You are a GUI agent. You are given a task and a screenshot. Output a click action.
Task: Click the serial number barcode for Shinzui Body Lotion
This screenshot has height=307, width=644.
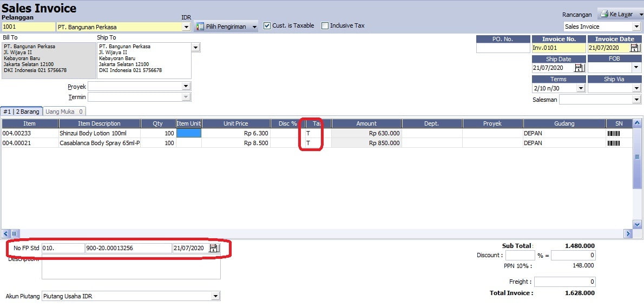[613, 133]
